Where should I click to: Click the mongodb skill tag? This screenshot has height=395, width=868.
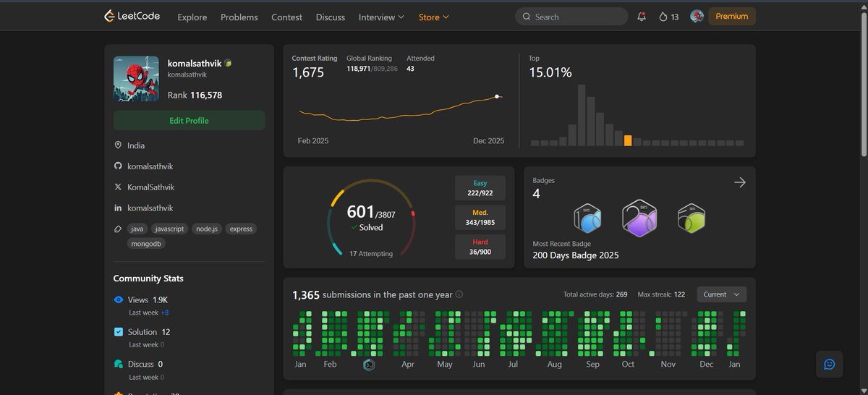[147, 244]
